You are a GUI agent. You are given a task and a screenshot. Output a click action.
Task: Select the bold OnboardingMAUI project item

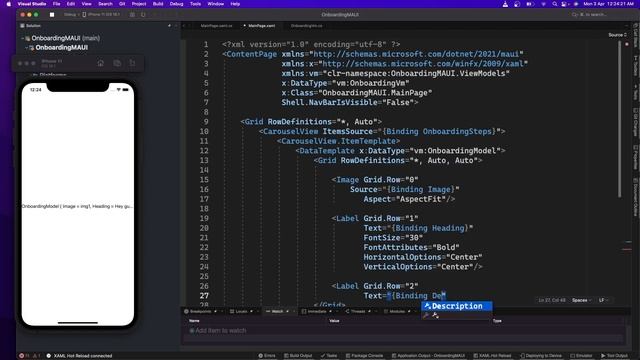pyautogui.click(x=61, y=48)
